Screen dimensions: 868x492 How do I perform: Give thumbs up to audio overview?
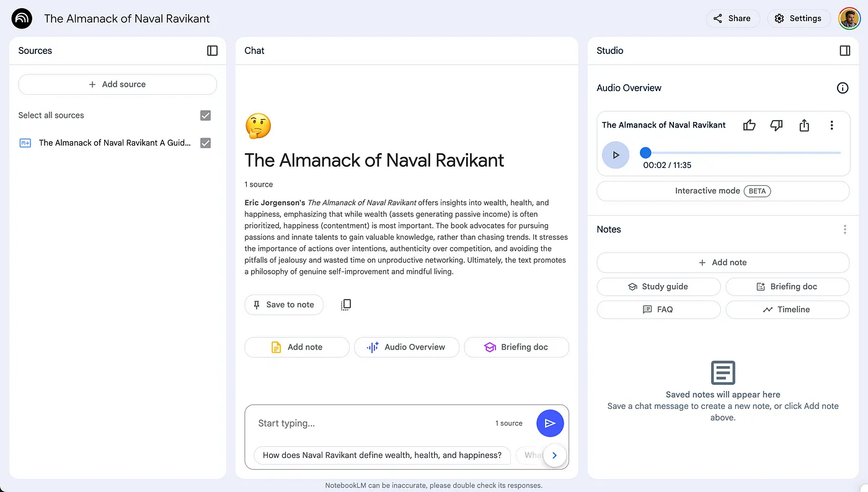click(750, 125)
